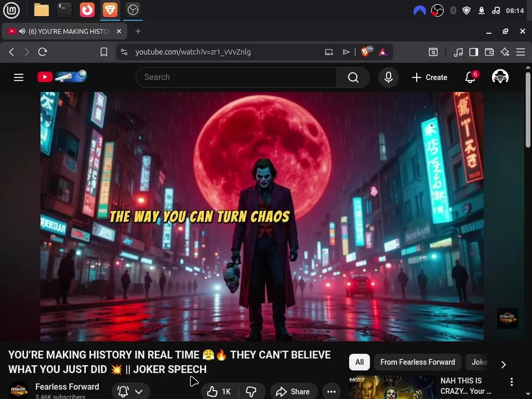Screen dimensions: 532x399
Task: Click the video player to pause
Action: 262,217
